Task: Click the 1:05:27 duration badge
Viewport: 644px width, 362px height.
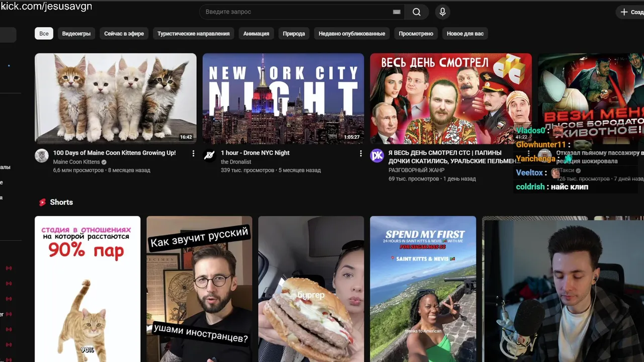Action: 352,137
